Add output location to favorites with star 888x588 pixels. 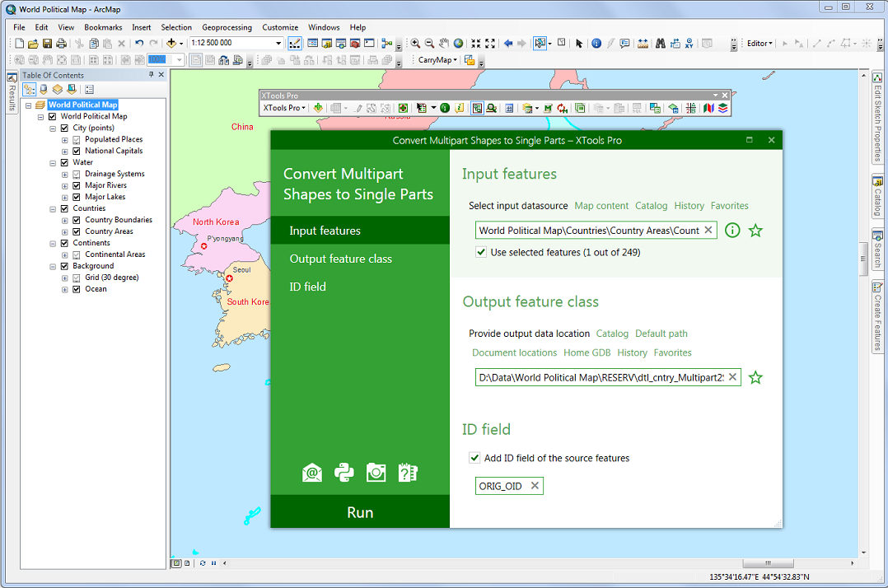(x=755, y=377)
